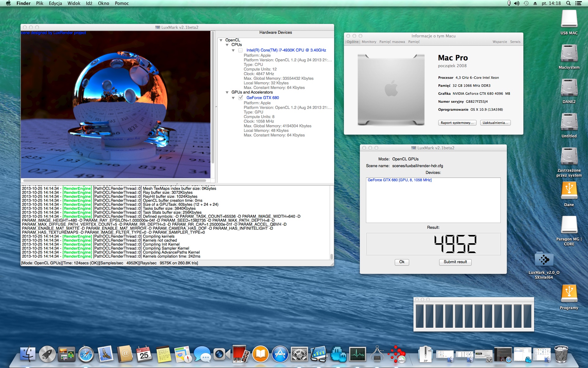Open the Trash in the Dock
Viewport: 588px width, 368px height.
pyautogui.click(x=561, y=354)
